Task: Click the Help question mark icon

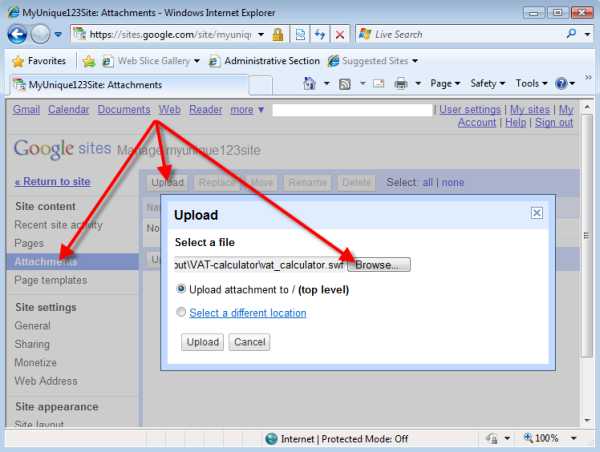Action: click(x=561, y=83)
